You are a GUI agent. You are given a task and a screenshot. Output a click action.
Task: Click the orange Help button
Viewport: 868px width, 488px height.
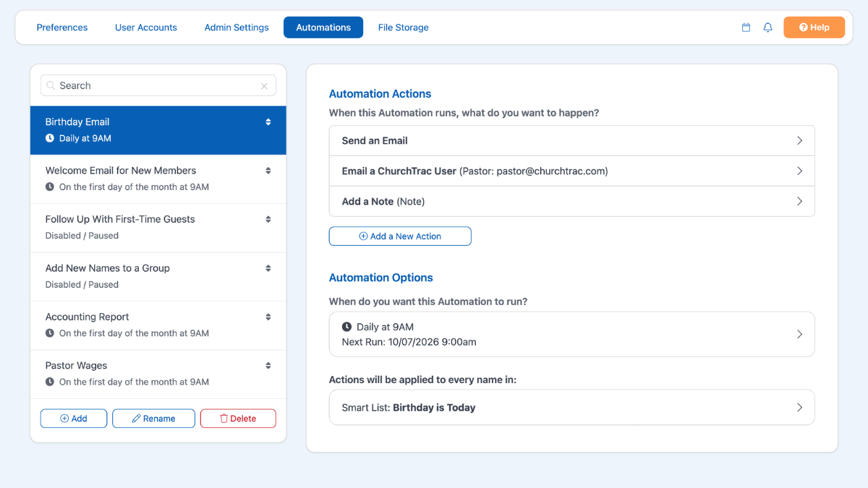point(814,27)
